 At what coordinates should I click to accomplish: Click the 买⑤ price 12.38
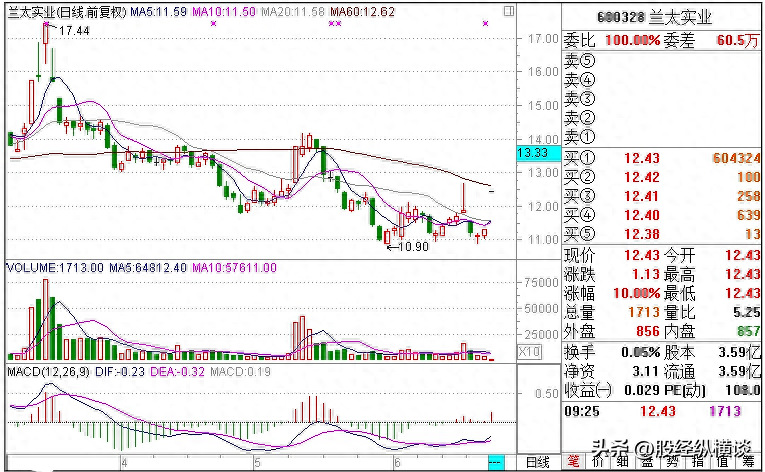[x=642, y=235]
